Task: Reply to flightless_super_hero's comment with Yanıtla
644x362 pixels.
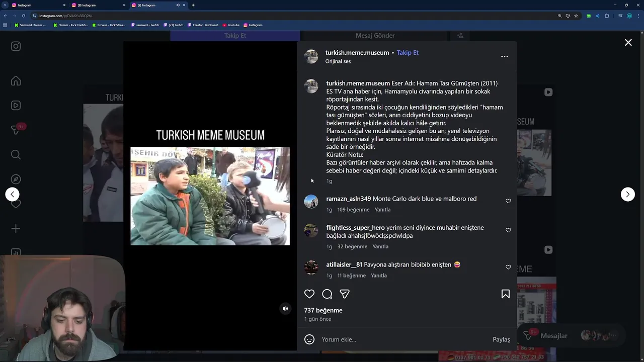Action: click(380, 246)
